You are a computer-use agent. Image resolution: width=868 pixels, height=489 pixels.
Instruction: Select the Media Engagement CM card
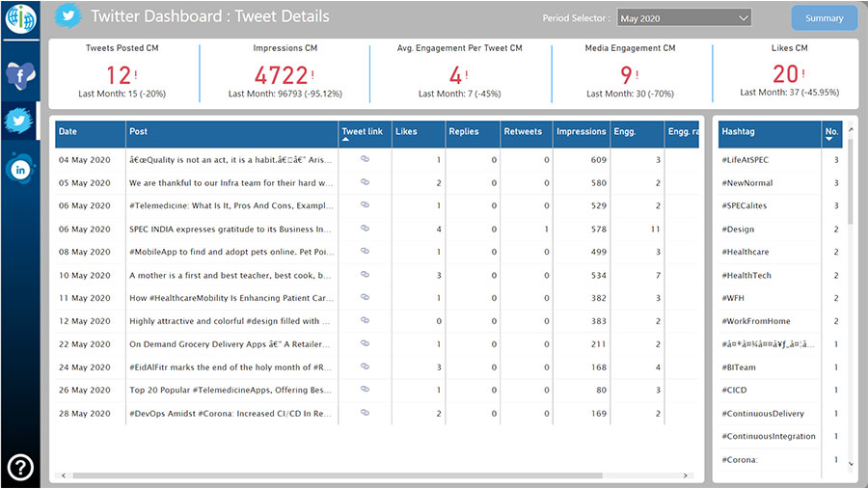click(x=631, y=72)
